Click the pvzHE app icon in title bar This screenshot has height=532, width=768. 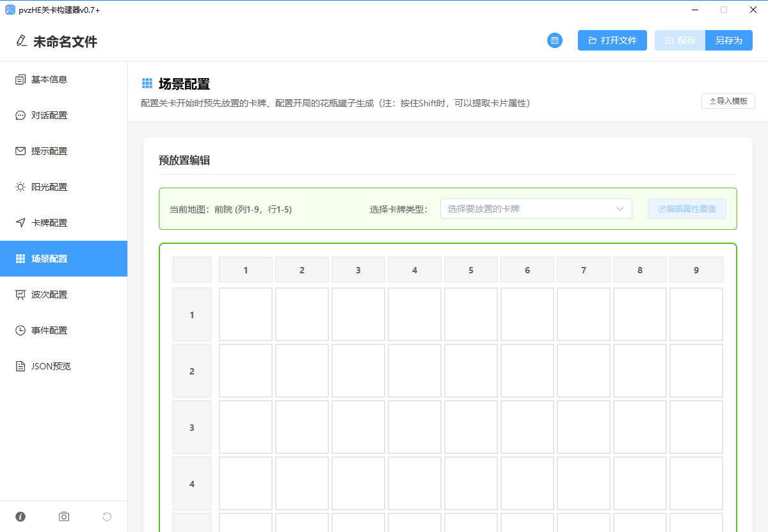[x=10, y=10]
